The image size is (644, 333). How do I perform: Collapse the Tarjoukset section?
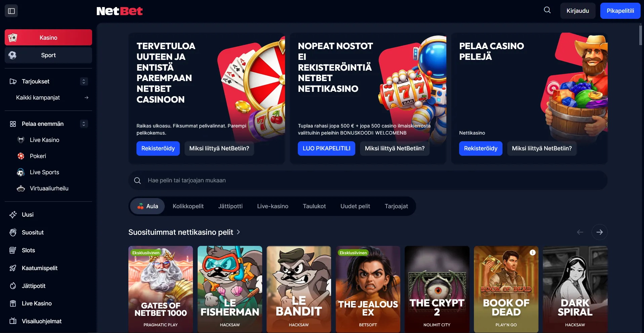(84, 81)
